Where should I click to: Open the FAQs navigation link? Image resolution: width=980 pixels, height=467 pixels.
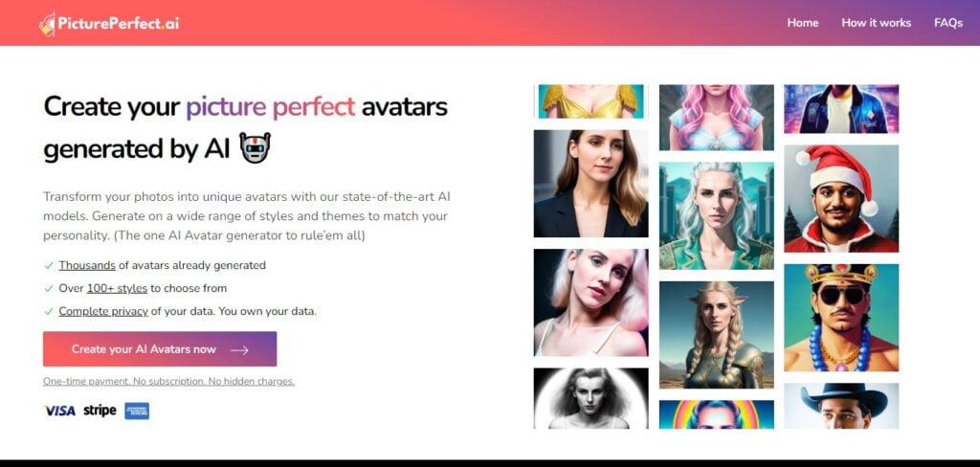948,23
